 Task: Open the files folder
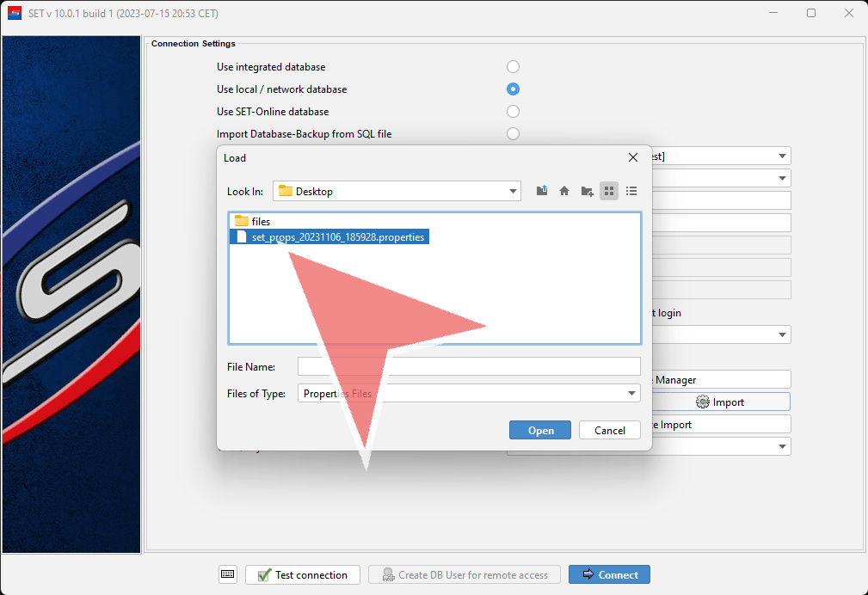pos(260,222)
